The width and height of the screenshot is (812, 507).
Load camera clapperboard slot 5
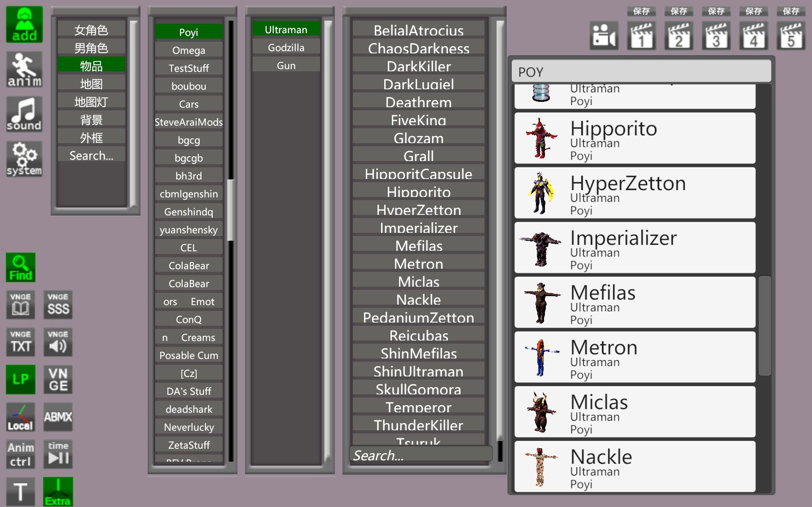791,35
